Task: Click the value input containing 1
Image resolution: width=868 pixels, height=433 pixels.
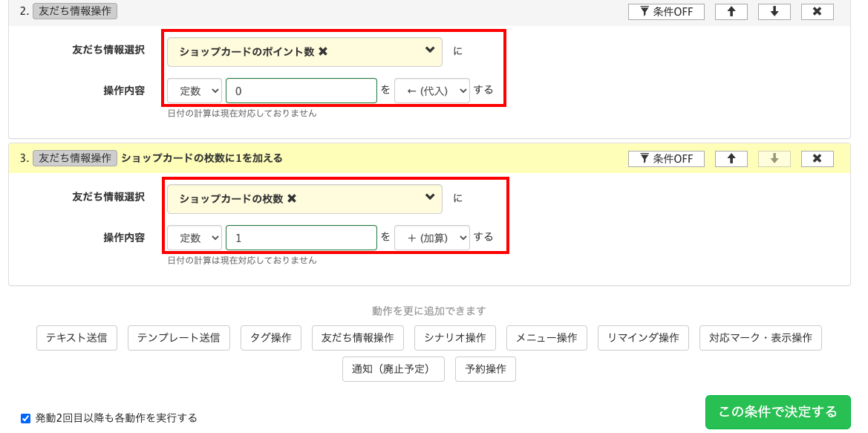Action: coord(301,238)
